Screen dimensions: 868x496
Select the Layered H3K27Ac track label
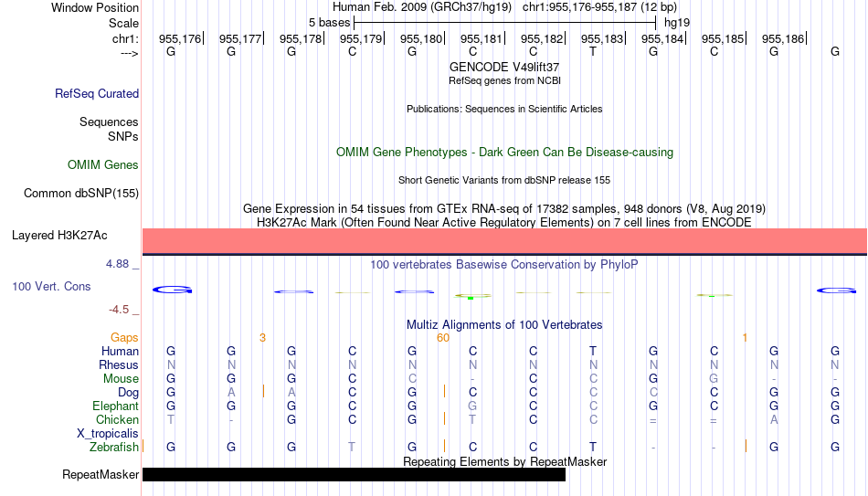59,236
